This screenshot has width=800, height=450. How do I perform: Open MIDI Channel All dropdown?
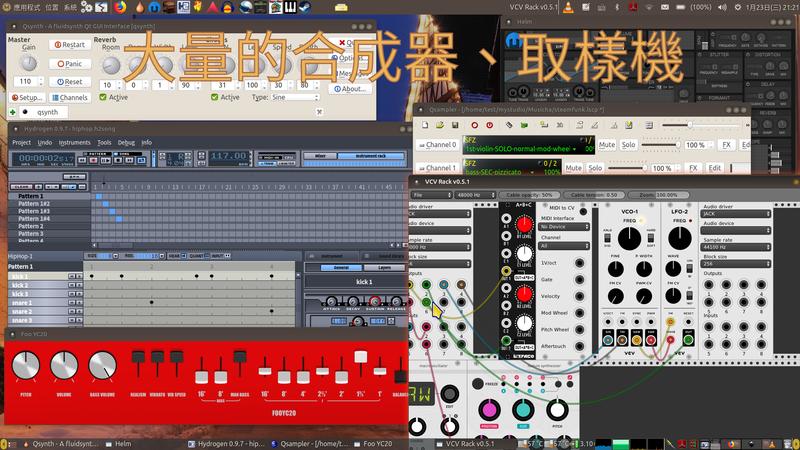(x=564, y=246)
